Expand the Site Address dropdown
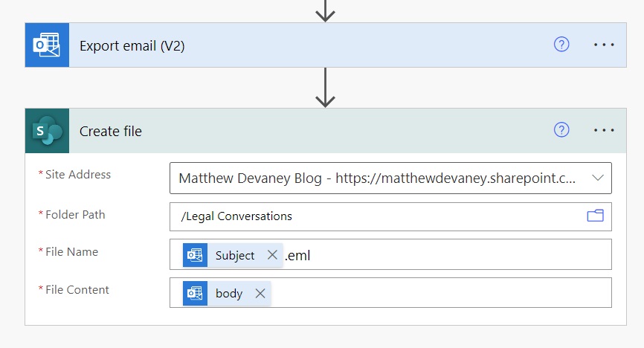Screen dimensions: 644x348 [x=598, y=178]
